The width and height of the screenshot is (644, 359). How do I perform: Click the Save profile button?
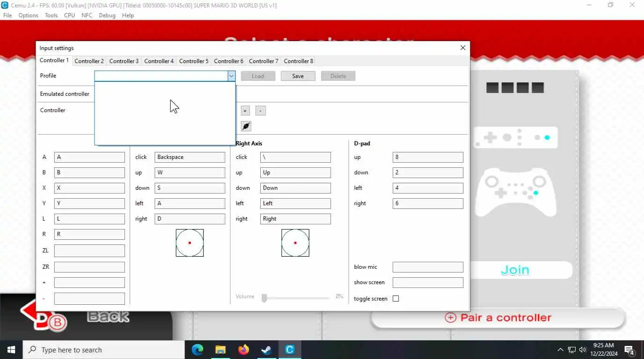pyautogui.click(x=298, y=76)
